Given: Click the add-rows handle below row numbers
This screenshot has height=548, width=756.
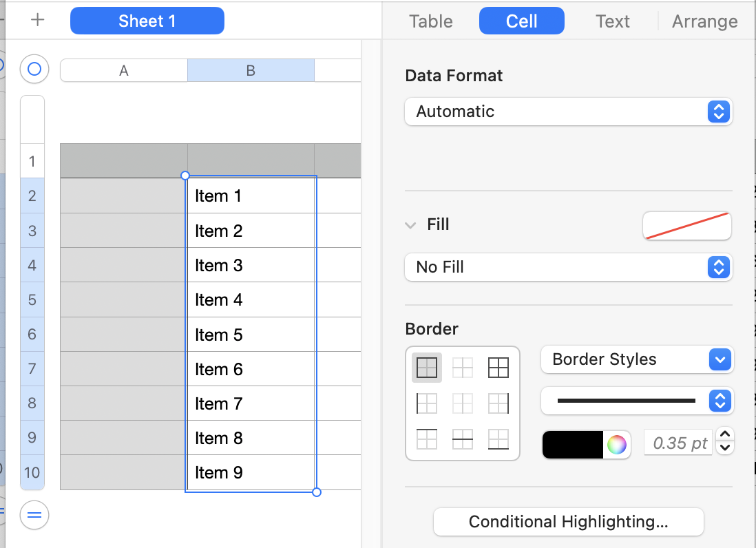Looking at the screenshot, I should pos(34,515).
